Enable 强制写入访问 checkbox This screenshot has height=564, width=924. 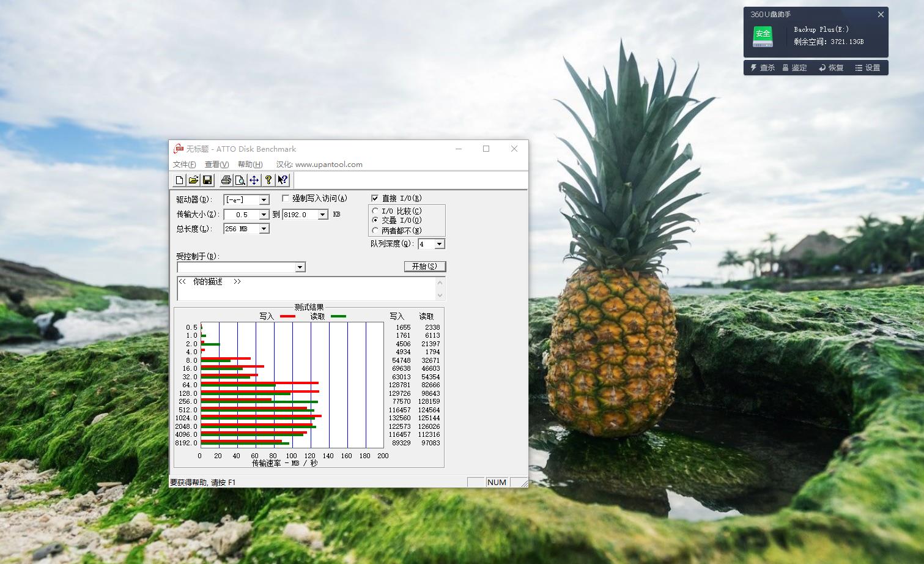tap(286, 198)
